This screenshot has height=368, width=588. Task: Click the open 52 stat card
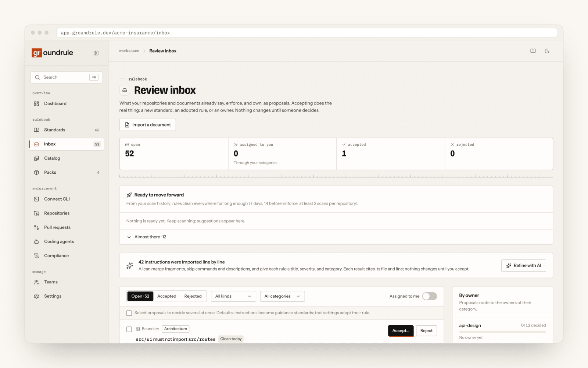coord(174,154)
